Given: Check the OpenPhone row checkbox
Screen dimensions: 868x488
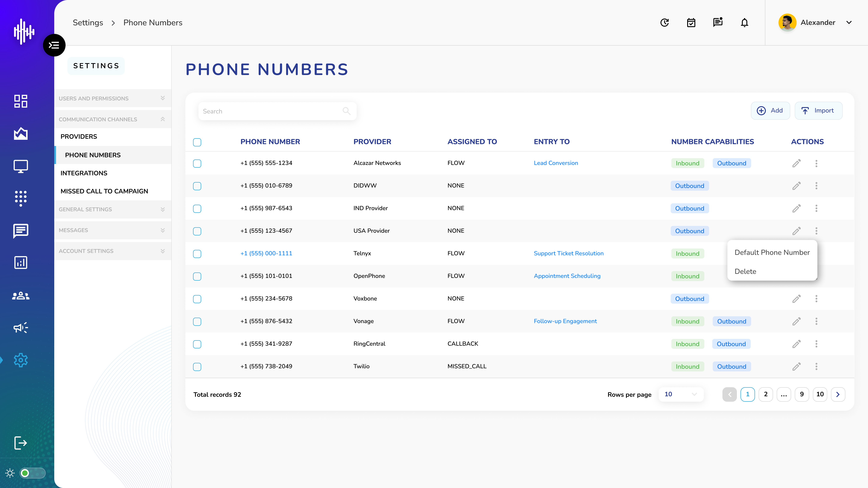Looking at the screenshot, I should click(197, 276).
